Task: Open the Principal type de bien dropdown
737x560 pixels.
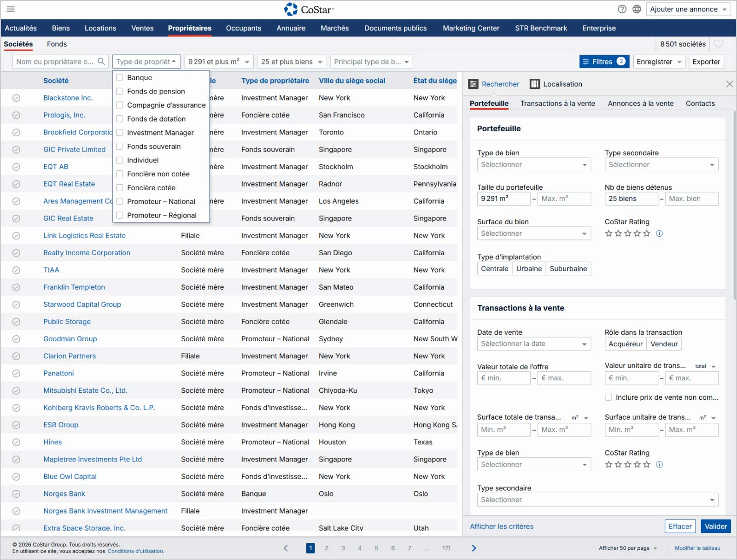Action: coord(371,61)
